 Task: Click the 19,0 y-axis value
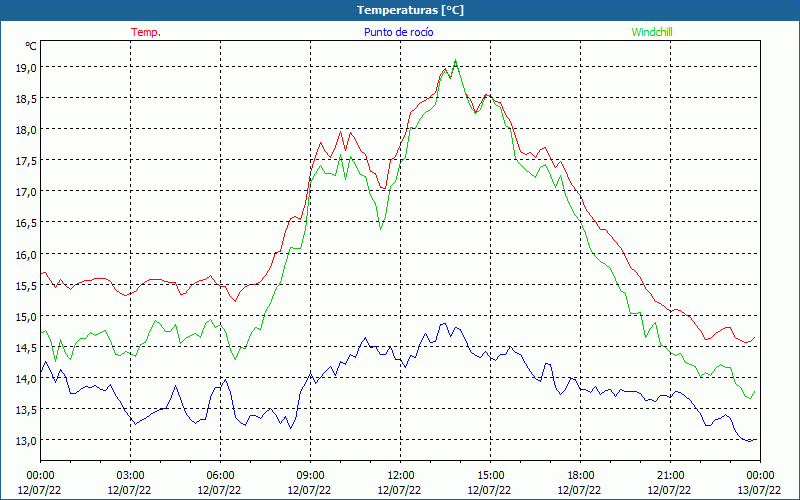(27, 67)
